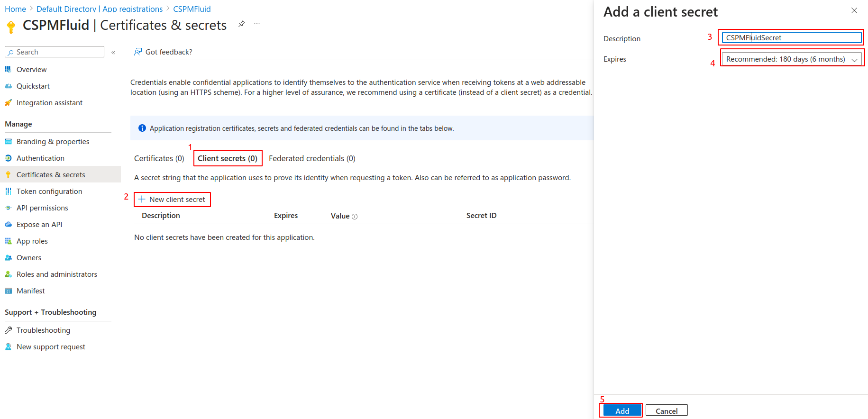Click the Quickstart cloud icon
The width and height of the screenshot is (868, 419).
[8, 86]
